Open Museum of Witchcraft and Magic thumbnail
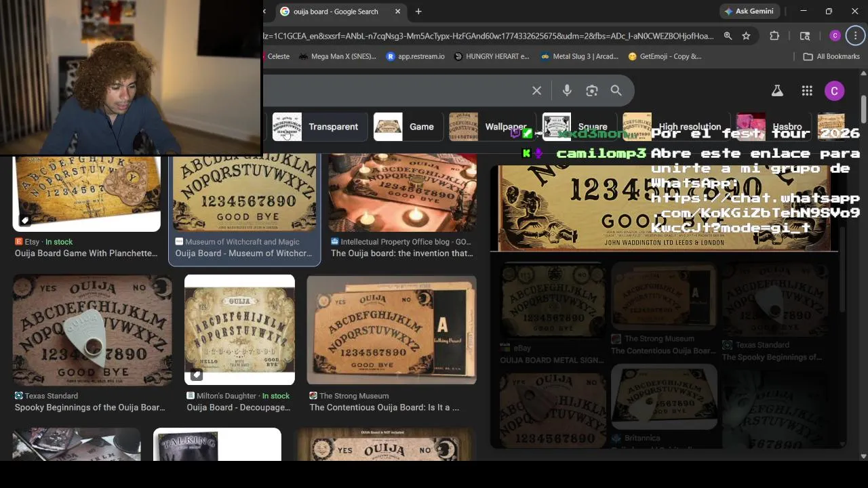This screenshot has width=868, height=488. pyautogui.click(x=244, y=193)
